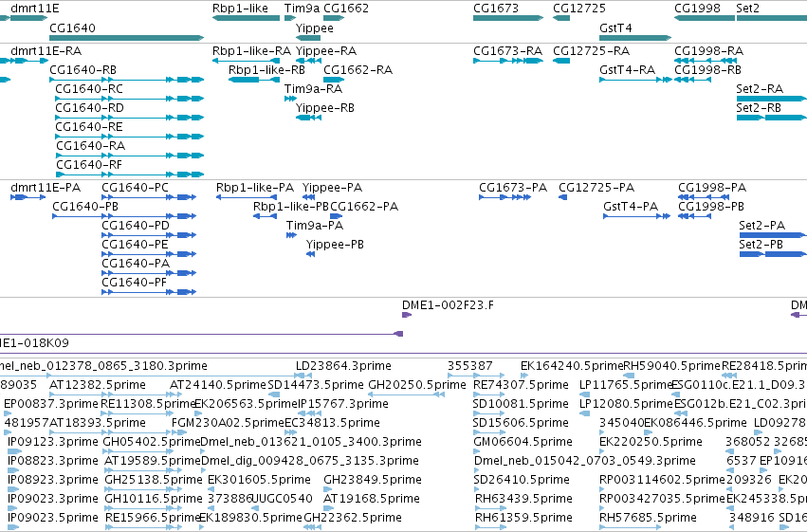Click protein Rbp1-like-PB
This screenshot has height=532, width=807.
pyautogui.click(x=290, y=208)
